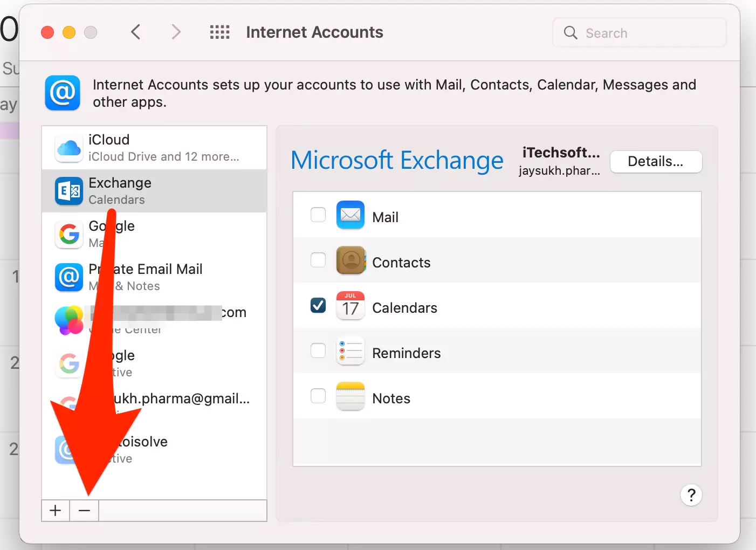Image resolution: width=756 pixels, height=550 pixels.
Task: Minimize the Internet Accounts window
Action: 69,32
